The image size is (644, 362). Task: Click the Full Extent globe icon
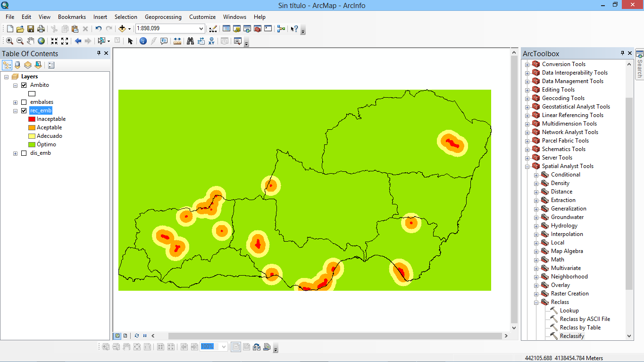[x=42, y=41]
